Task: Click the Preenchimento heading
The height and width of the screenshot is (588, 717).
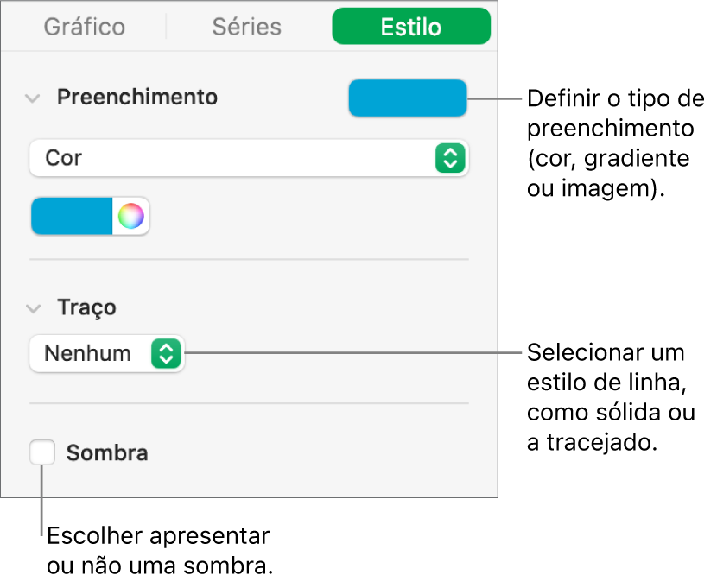Action: 137,98
